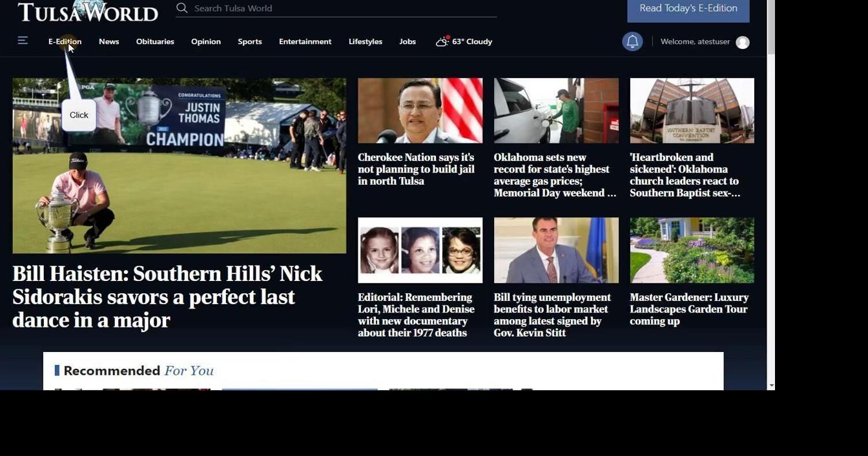The height and width of the screenshot is (456, 868).
Task: Click the scroll down arrow on scrollbar
Action: point(770,386)
